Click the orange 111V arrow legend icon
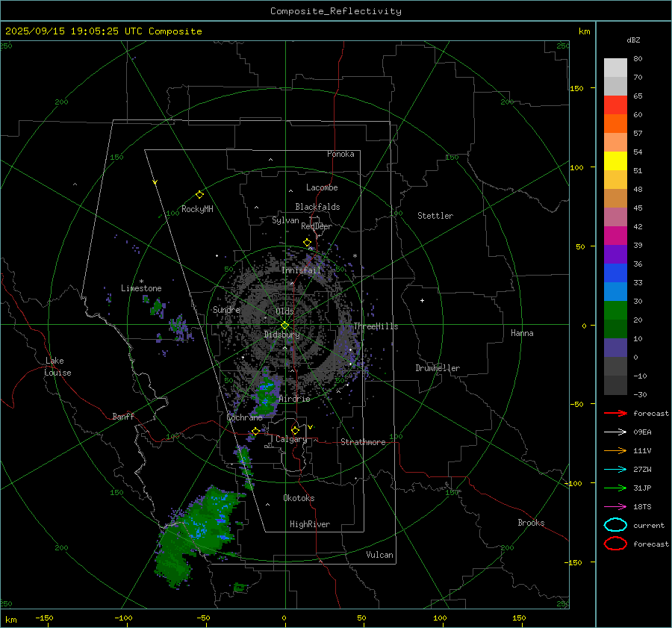The image size is (672, 628). coord(615,450)
